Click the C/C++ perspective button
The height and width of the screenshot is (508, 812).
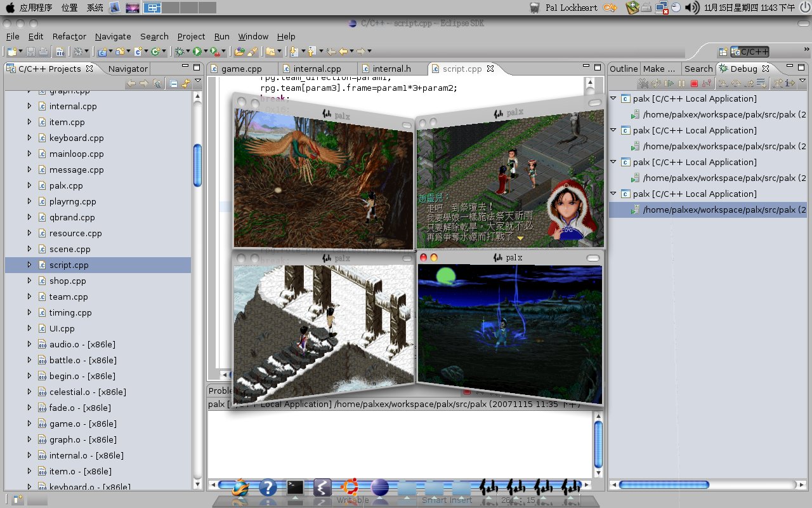point(750,51)
